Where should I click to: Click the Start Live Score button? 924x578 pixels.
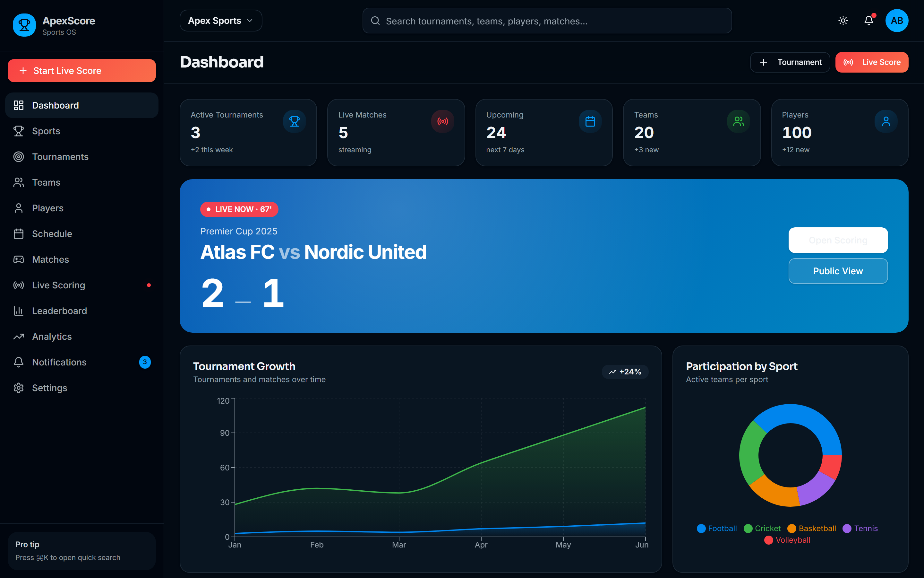82,71
